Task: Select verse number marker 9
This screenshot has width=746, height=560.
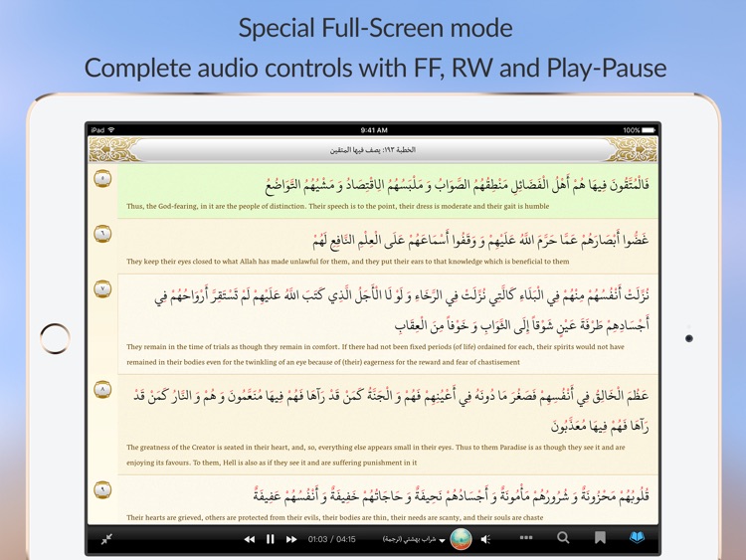Action: [x=102, y=489]
